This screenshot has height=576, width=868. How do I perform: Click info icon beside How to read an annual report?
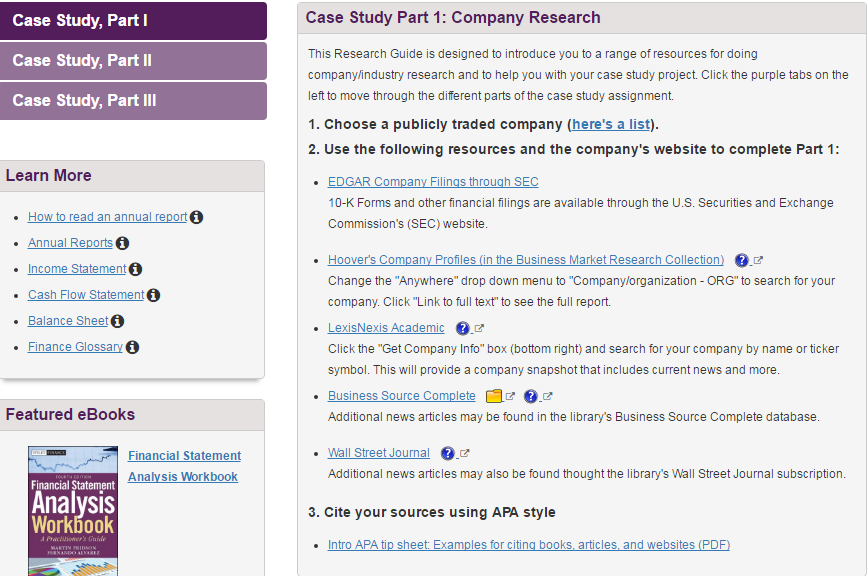pos(196,217)
